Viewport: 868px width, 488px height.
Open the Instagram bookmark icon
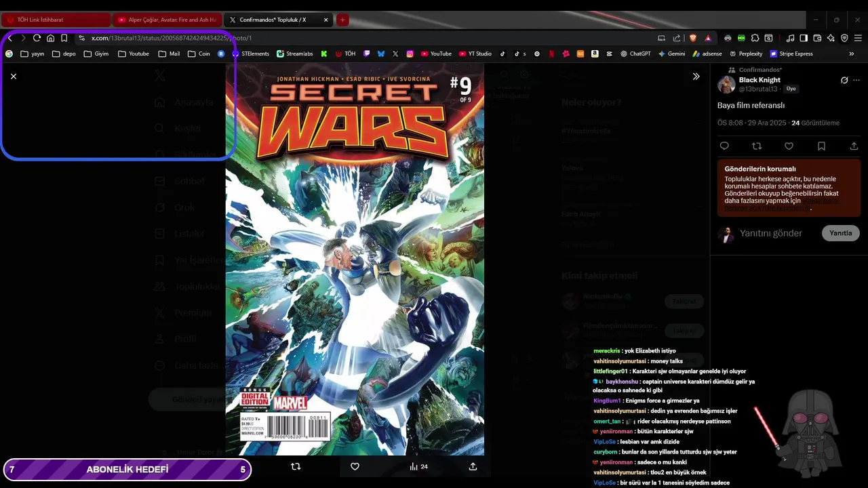410,54
